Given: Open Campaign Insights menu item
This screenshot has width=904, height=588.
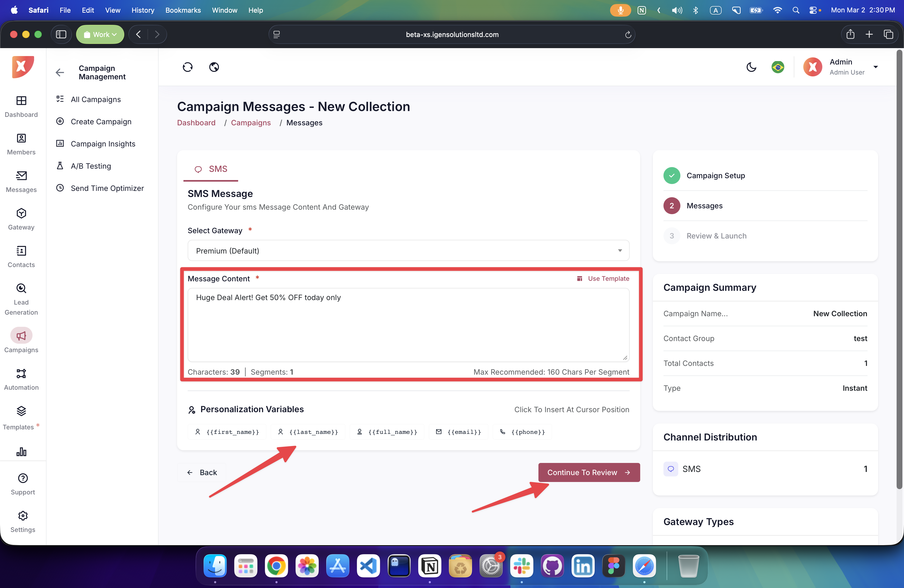Looking at the screenshot, I should coord(103,144).
